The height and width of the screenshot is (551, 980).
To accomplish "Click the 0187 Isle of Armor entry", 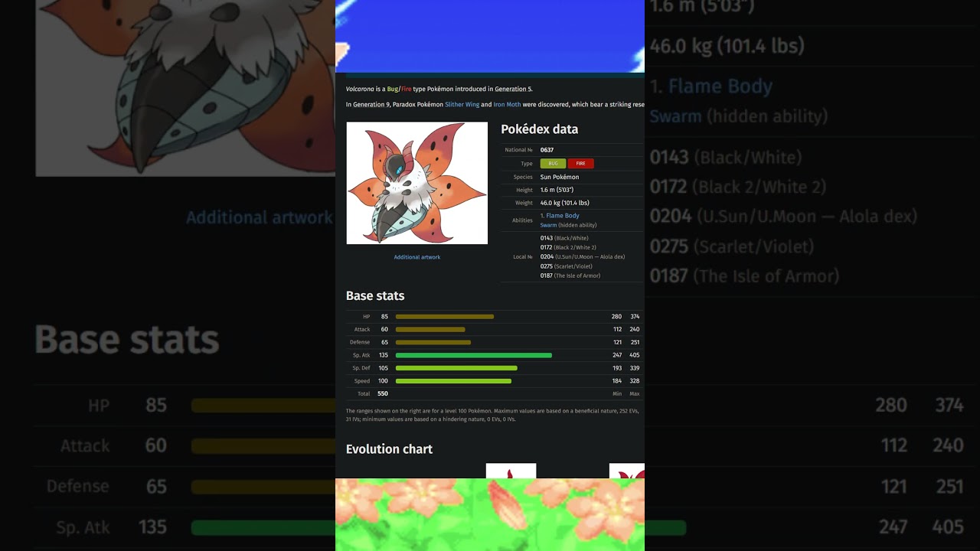I will pos(570,275).
